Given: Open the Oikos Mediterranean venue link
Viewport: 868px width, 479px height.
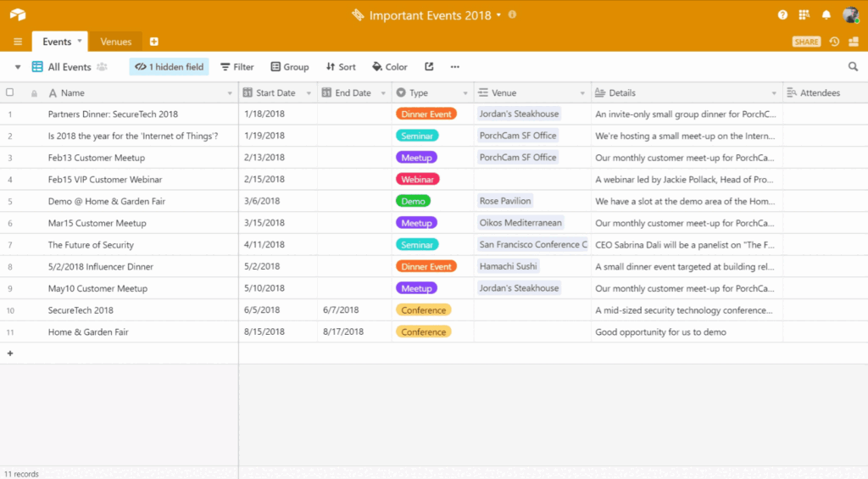Looking at the screenshot, I should (520, 223).
